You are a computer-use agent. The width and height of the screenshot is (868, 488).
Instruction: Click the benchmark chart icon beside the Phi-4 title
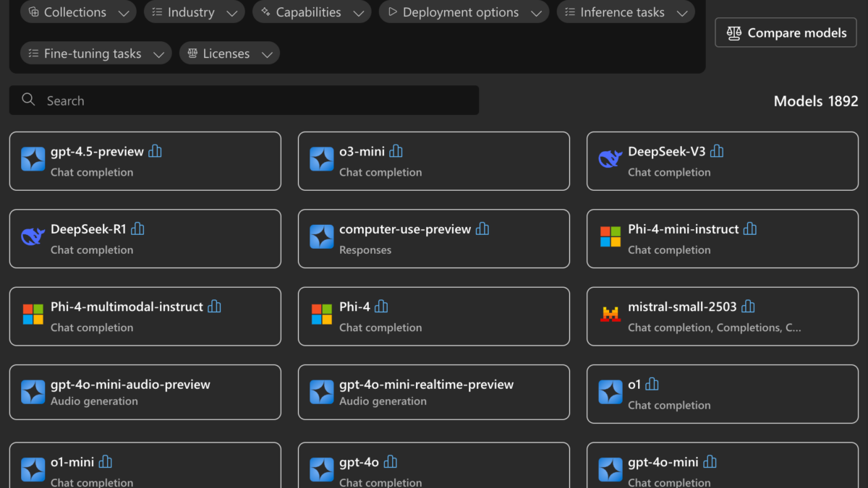tap(381, 307)
